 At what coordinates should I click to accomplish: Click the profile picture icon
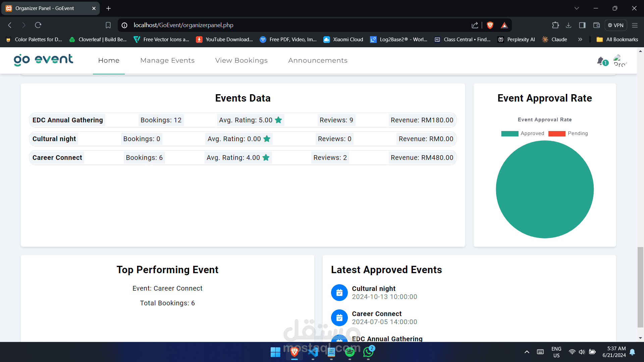tap(620, 61)
